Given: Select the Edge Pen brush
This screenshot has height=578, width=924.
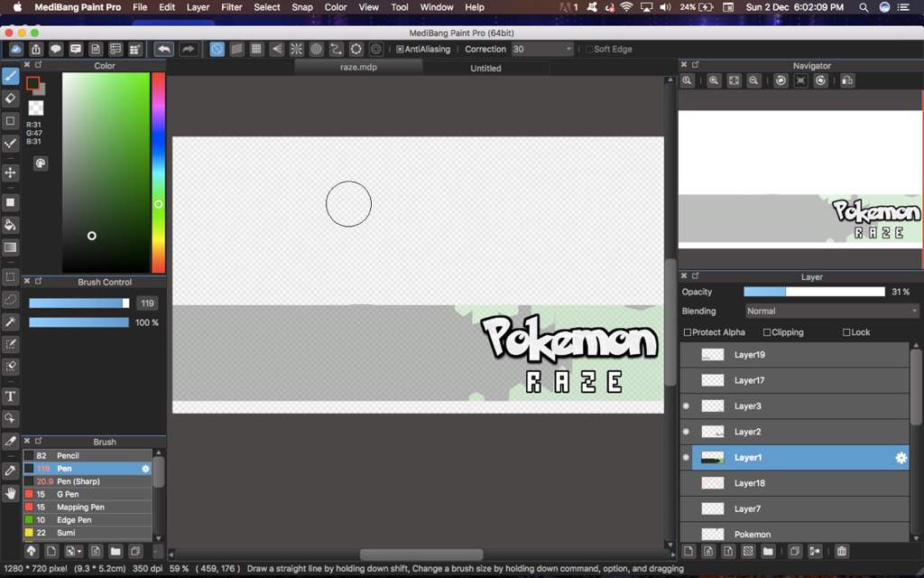Looking at the screenshot, I should coord(88,520).
